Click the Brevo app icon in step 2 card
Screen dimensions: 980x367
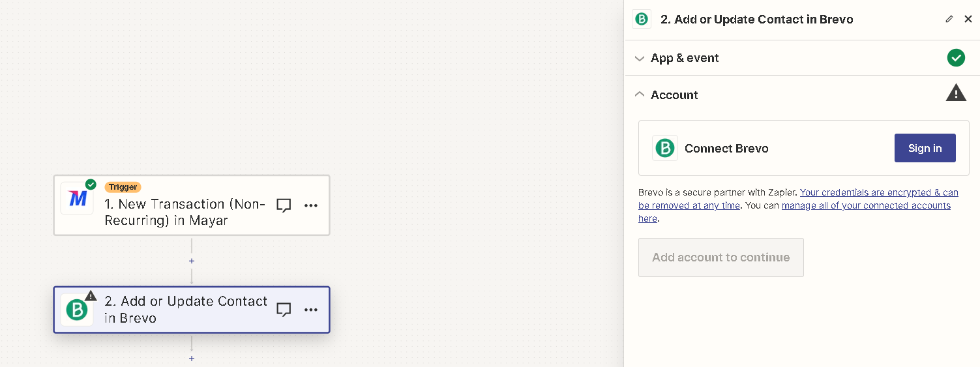77,310
